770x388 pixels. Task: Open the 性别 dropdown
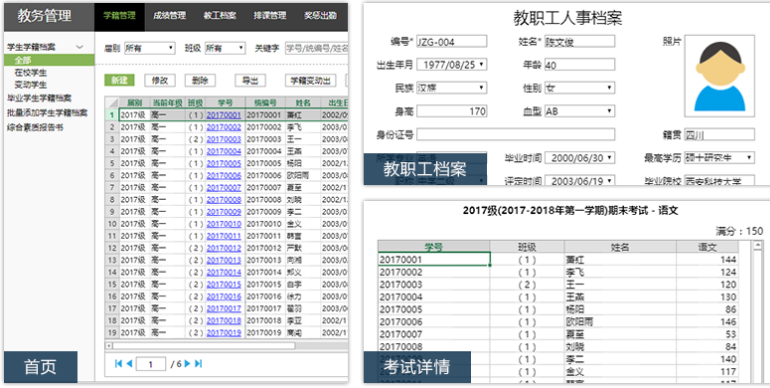[579, 88]
